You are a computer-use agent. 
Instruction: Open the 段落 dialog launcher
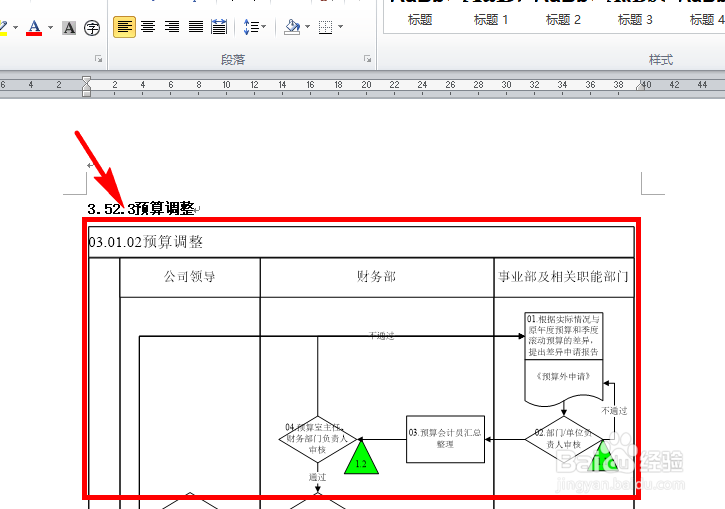pos(368,59)
